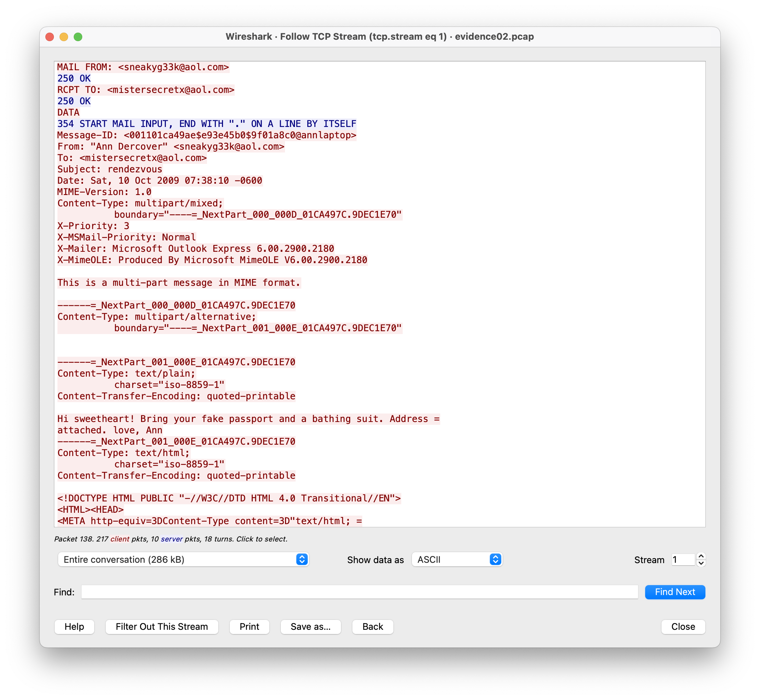Click the X-Priority: 3 line
The image size is (760, 700).
click(94, 226)
